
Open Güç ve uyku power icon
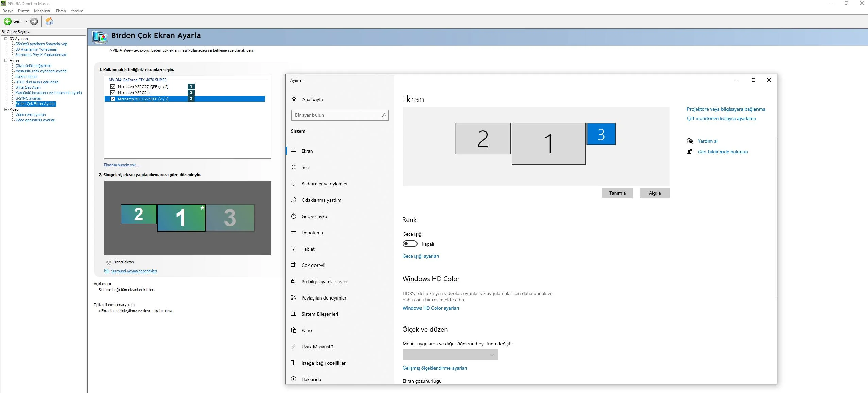click(x=294, y=216)
